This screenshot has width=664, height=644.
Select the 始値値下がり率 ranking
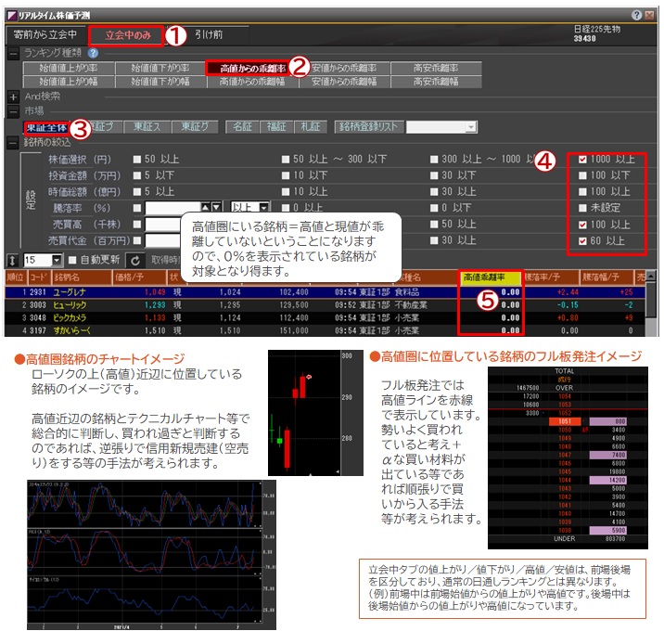click(160, 68)
